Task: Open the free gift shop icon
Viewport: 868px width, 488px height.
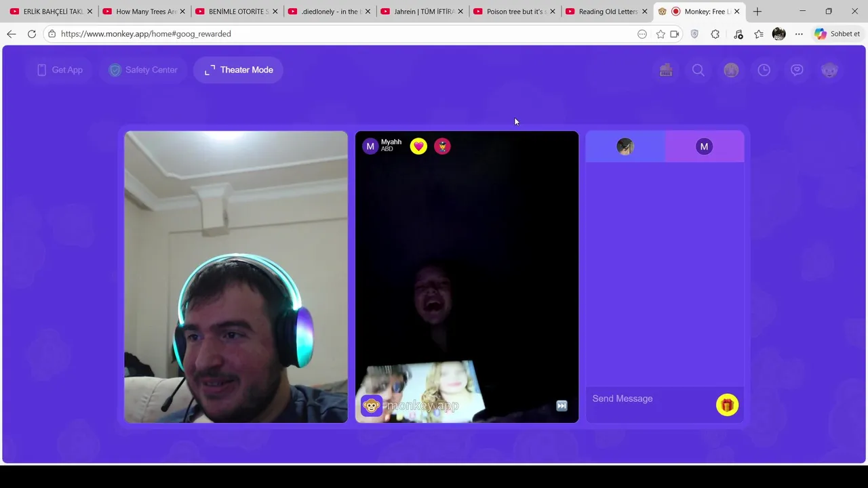Action: pos(666,70)
